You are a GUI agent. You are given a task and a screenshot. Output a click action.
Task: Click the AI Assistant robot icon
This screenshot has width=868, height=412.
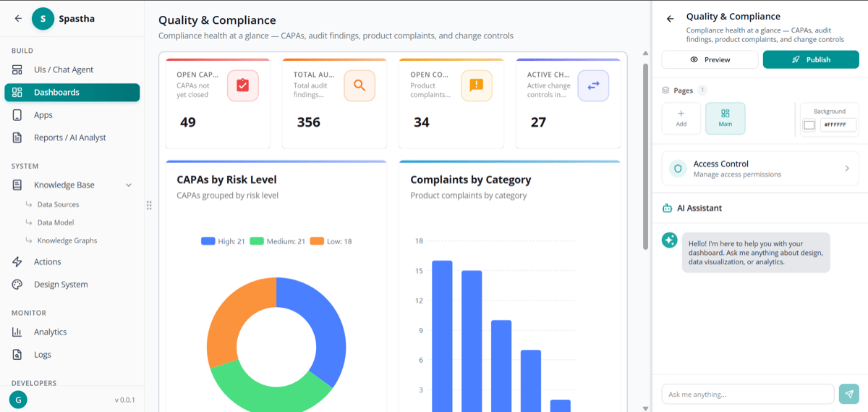click(667, 209)
